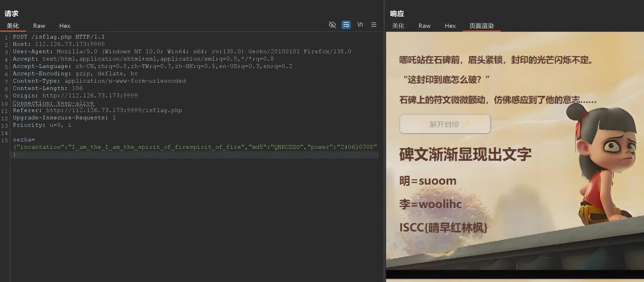Click the Priority: u=0, i line
The width and height of the screenshot is (644, 282).
coord(42,125)
